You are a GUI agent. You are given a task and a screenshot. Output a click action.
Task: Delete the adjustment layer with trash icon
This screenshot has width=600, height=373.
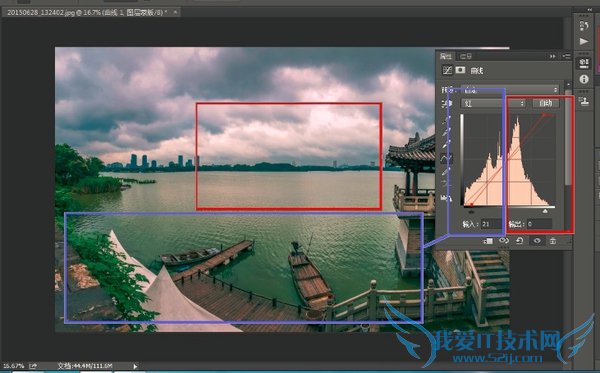coord(553,241)
